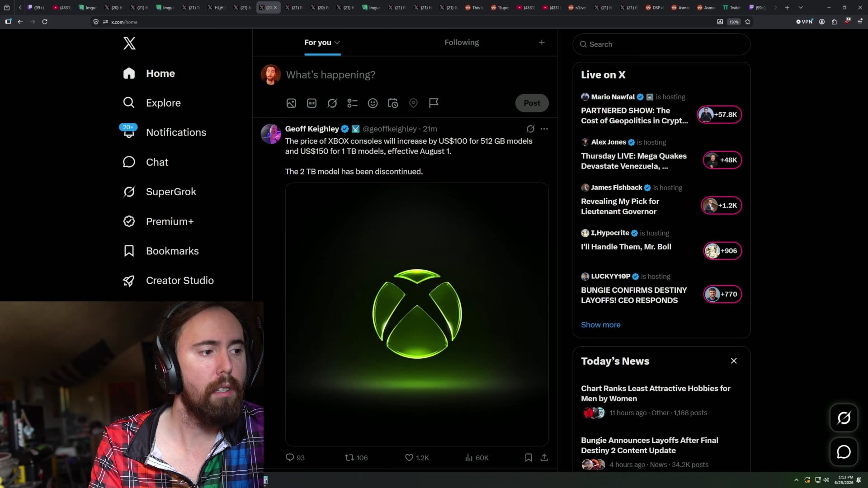Share the Xbox price post
Screen dimensions: 868x488
coord(544,458)
